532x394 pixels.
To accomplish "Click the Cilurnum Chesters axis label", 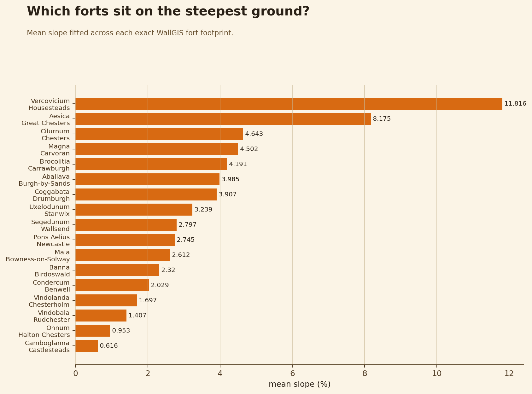I will [55, 135].
